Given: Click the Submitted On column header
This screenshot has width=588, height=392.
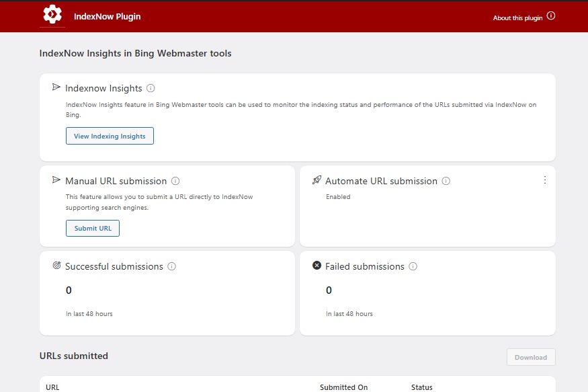Looking at the screenshot, I should click(x=343, y=387).
